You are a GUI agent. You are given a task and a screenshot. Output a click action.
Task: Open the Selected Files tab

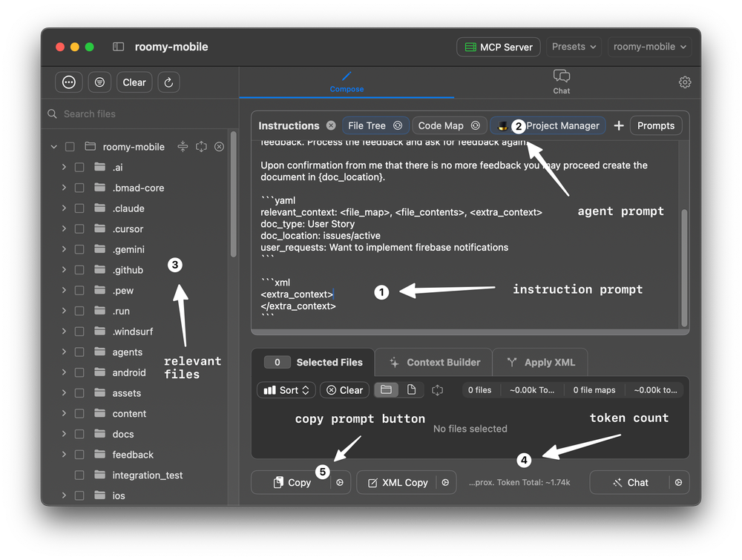pos(313,362)
